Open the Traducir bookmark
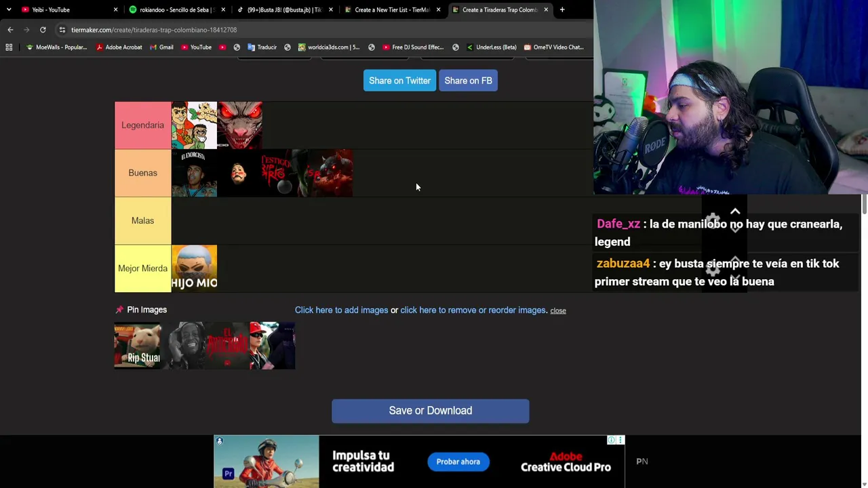This screenshot has height=488, width=868. [262, 47]
